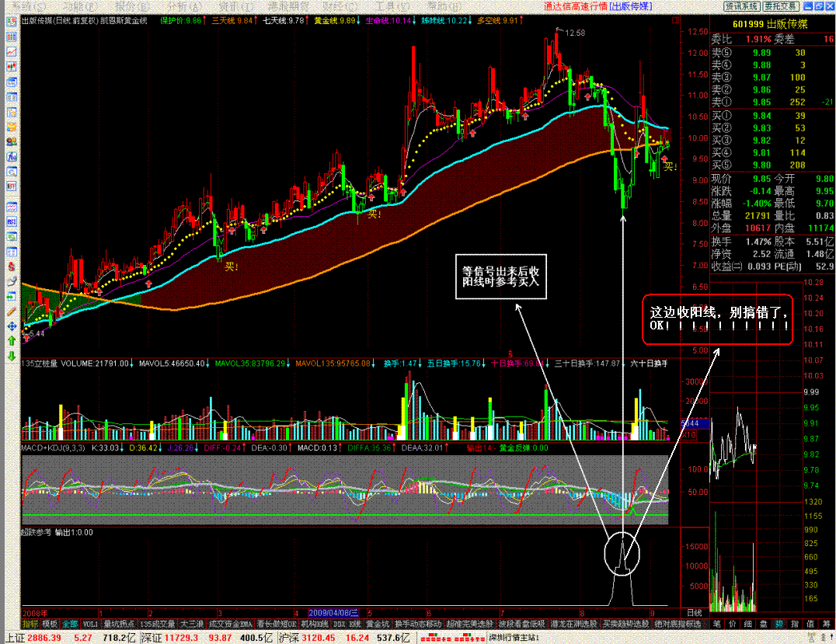Image resolution: width=836 pixels, height=644 pixels.
Task: Open the 功能(F) menu
Action: (x=81, y=6)
